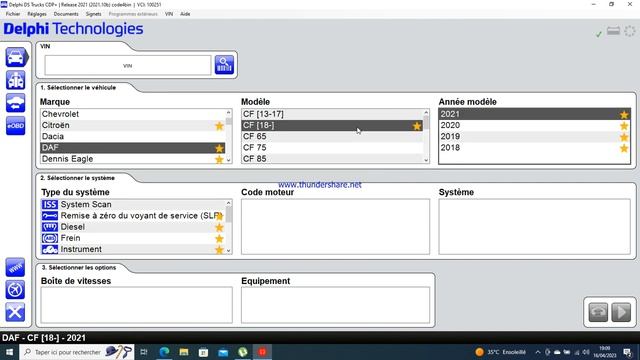The height and width of the screenshot is (360, 640).
Task: Select the car vehicle icon in sidebar
Action: (x=16, y=57)
